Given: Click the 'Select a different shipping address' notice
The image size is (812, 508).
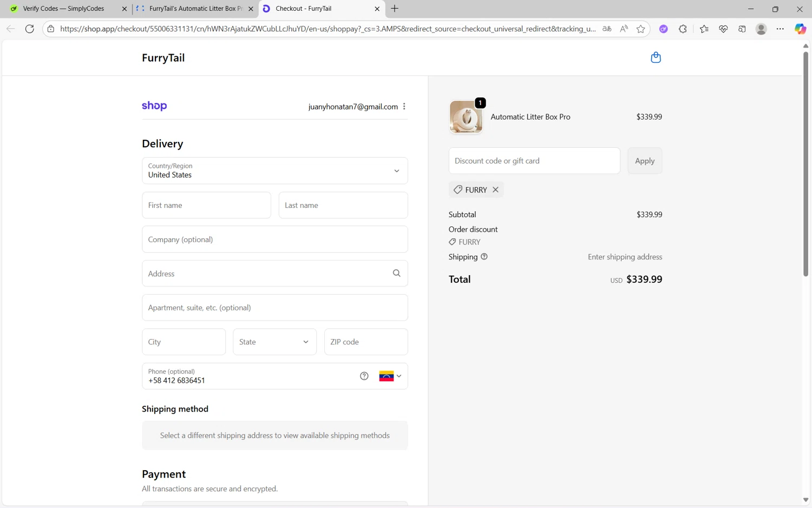Looking at the screenshot, I should click(x=275, y=435).
